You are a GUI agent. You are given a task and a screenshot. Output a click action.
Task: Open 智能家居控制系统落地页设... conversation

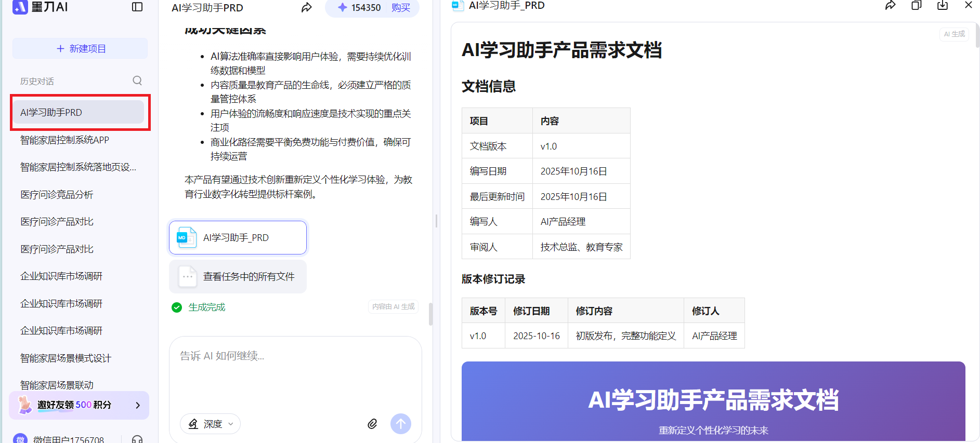[x=79, y=167]
